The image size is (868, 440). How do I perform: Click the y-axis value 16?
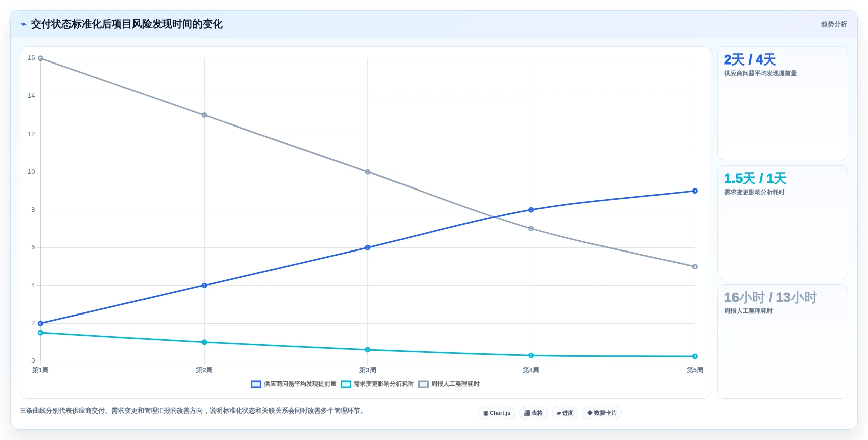click(x=31, y=58)
